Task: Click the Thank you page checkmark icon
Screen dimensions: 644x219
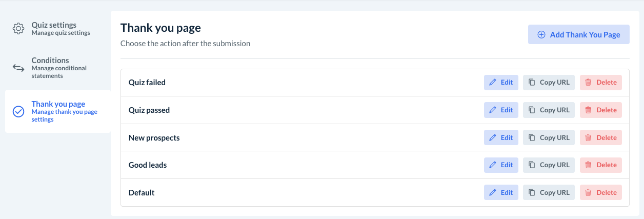Action: (18, 111)
